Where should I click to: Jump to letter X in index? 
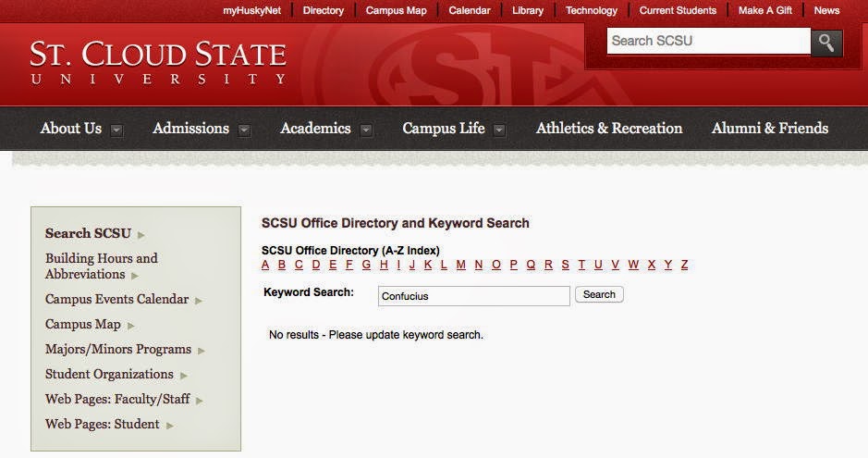pyautogui.click(x=652, y=265)
